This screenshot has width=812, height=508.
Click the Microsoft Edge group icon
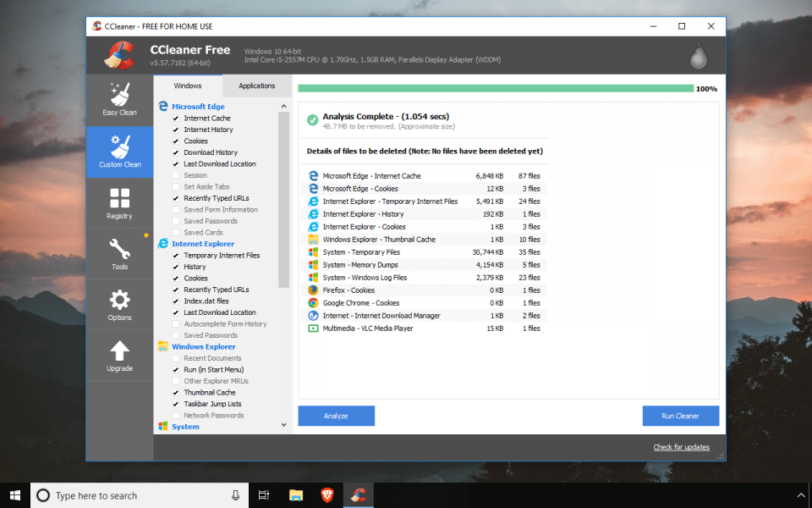163,107
